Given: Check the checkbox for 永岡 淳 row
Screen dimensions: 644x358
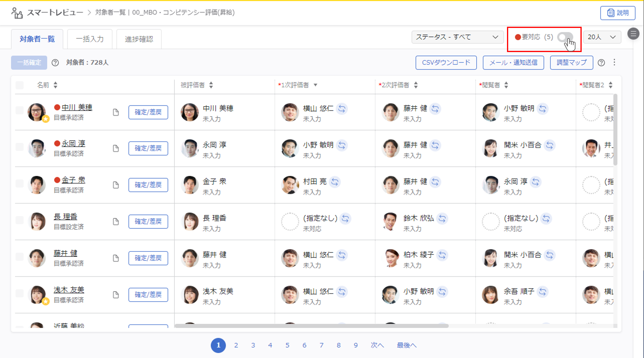Looking at the screenshot, I should (19, 147).
